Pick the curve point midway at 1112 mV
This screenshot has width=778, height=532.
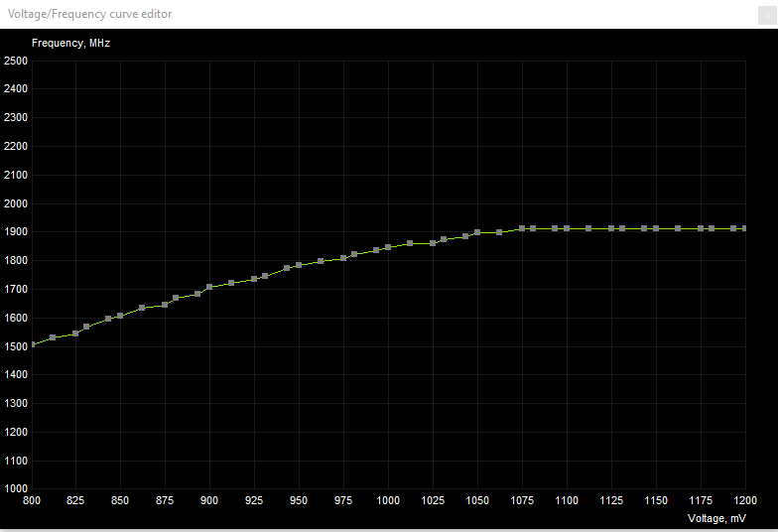pos(588,228)
